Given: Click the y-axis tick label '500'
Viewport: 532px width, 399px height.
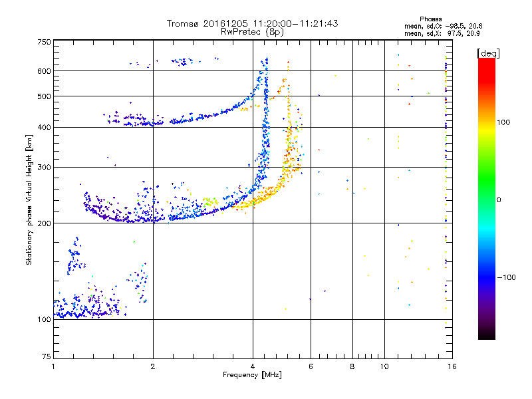Looking at the screenshot, I should [44, 96].
